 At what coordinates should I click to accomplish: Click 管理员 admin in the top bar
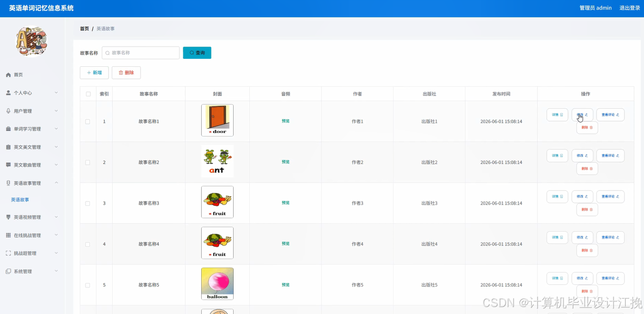point(596,8)
